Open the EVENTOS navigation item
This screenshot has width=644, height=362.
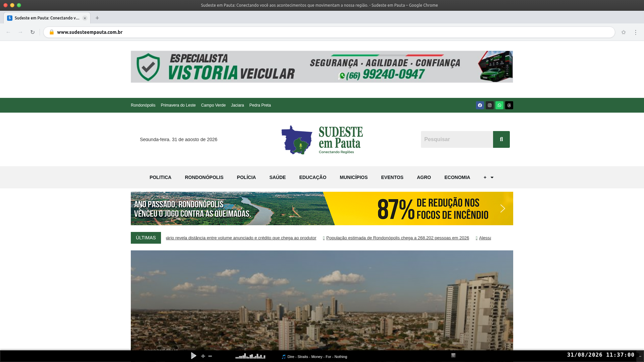[392, 177]
